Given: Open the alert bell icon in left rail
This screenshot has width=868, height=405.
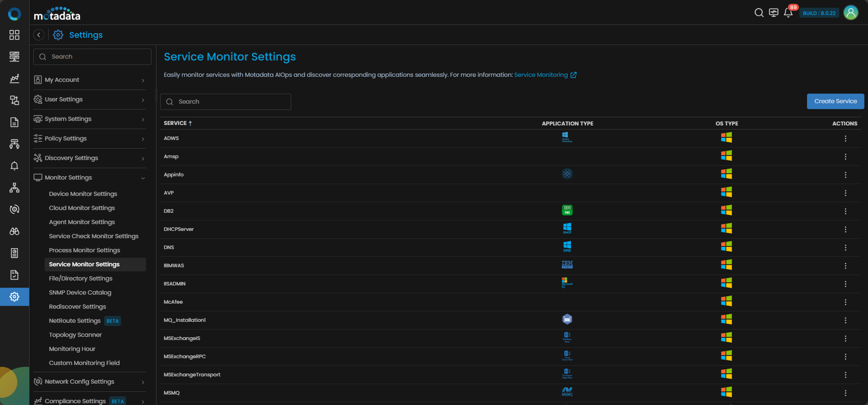Looking at the screenshot, I should [x=15, y=166].
